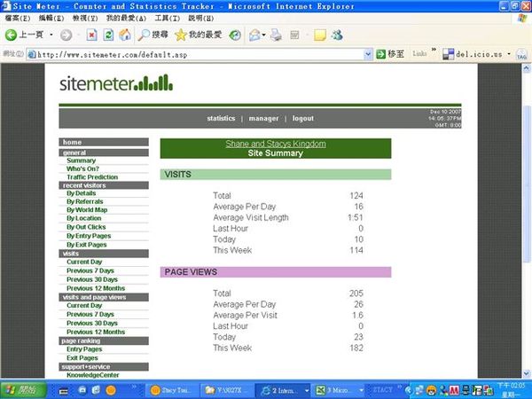Screen dimensions: 532x399
Task: Open the 2 Internet Explorer taskbar group
Action: [x=282, y=390]
